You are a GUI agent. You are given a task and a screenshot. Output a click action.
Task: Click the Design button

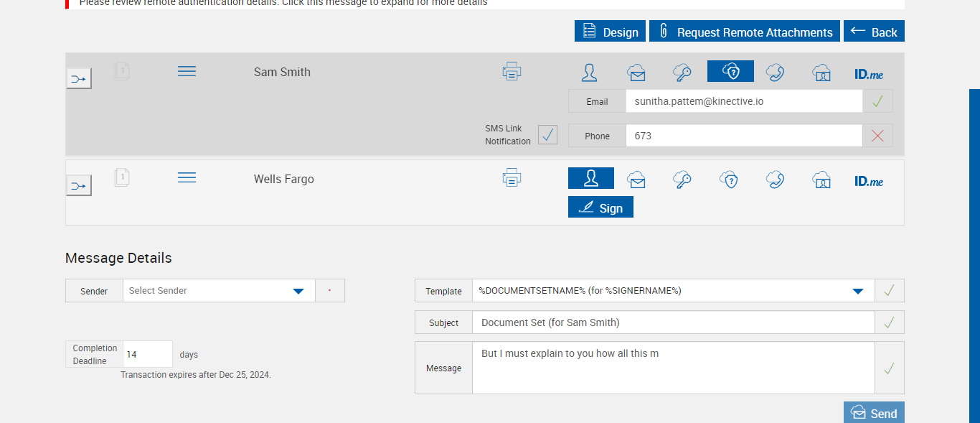(610, 32)
